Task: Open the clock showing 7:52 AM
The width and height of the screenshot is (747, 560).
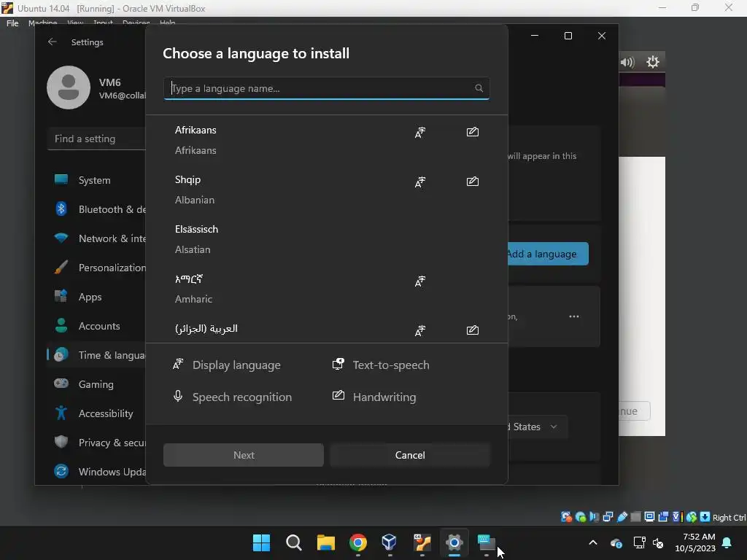Action: pos(695,542)
